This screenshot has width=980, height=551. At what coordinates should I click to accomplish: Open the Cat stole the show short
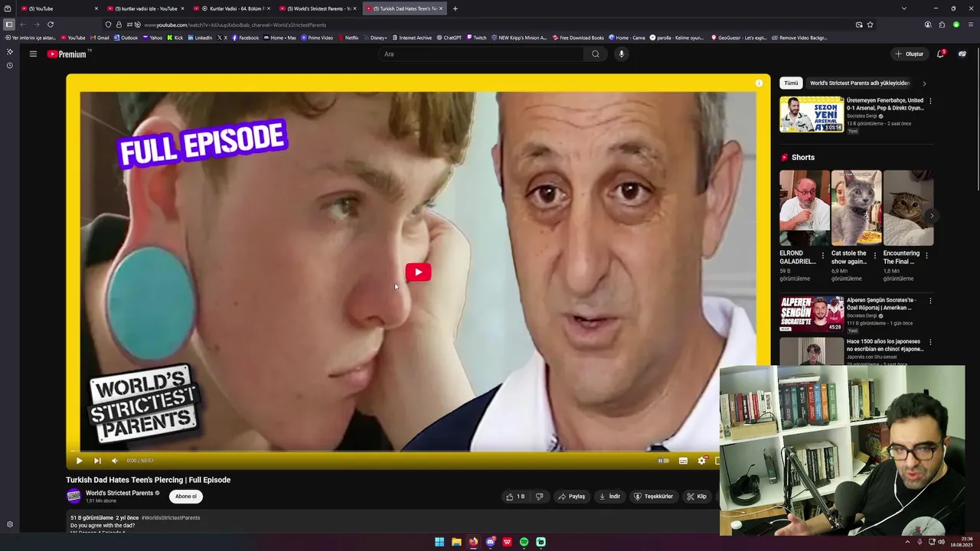[856, 208]
